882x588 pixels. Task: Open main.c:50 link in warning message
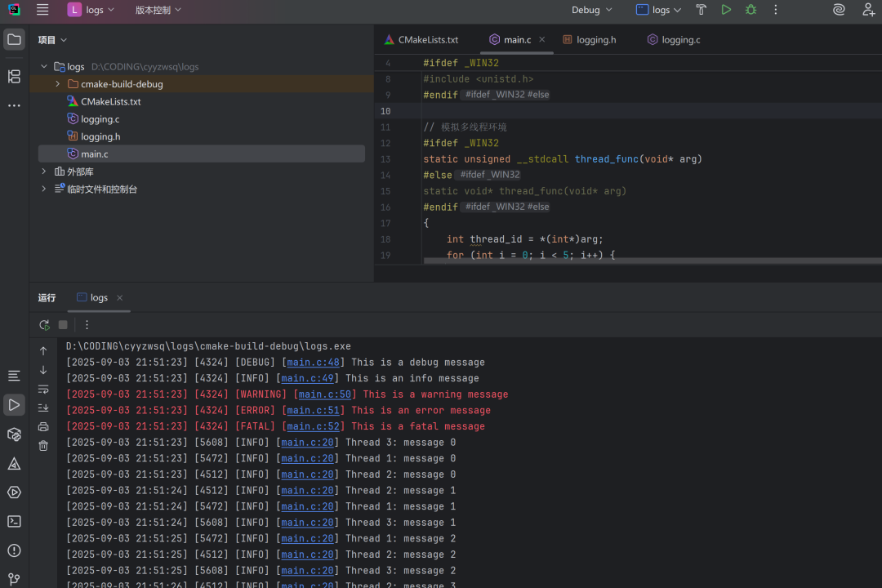(x=325, y=394)
